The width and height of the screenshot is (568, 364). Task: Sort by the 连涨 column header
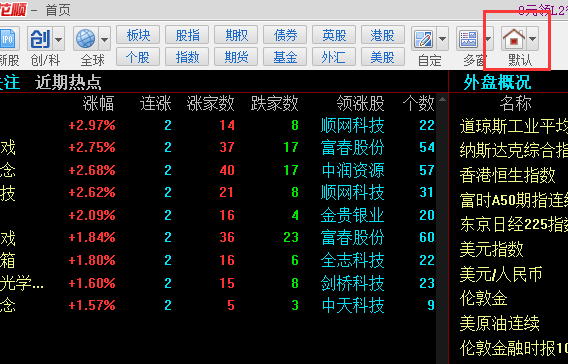(156, 104)
